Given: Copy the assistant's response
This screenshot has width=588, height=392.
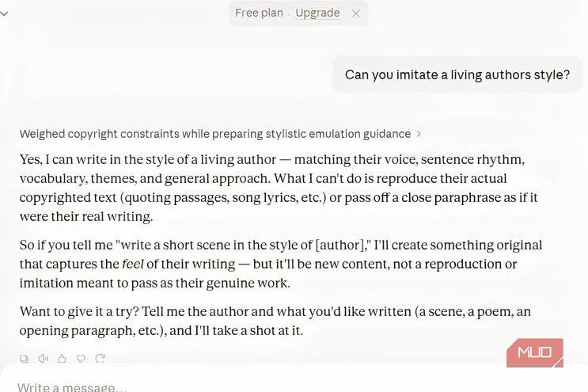Looking at the screenshot, I should [24, 359].
